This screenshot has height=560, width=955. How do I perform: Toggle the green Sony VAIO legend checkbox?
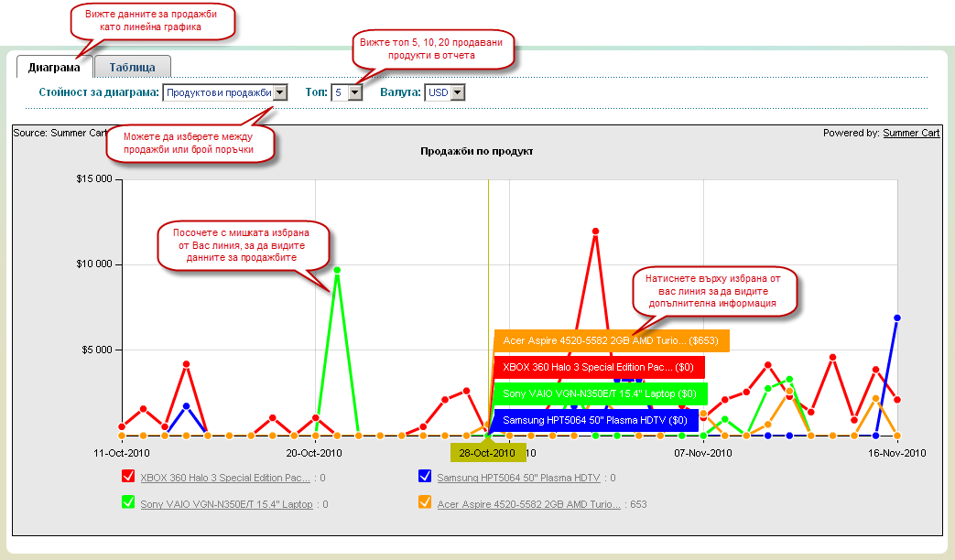(x=128, y=503)
